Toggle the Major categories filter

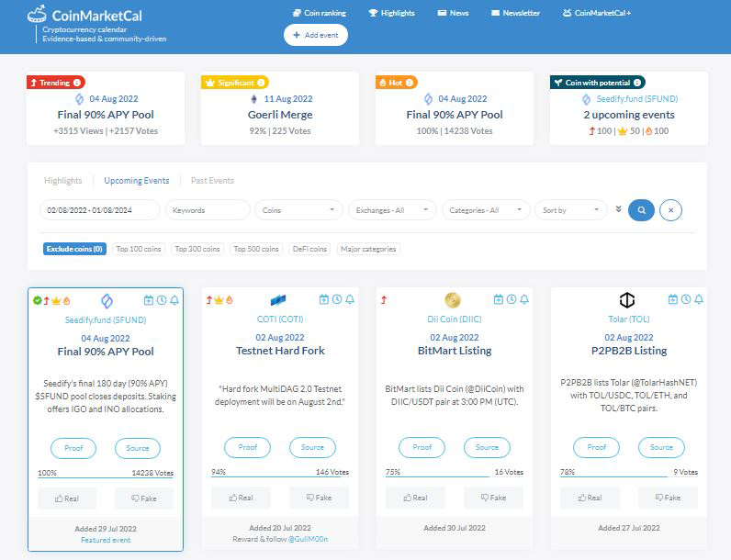tap(368, 249)
